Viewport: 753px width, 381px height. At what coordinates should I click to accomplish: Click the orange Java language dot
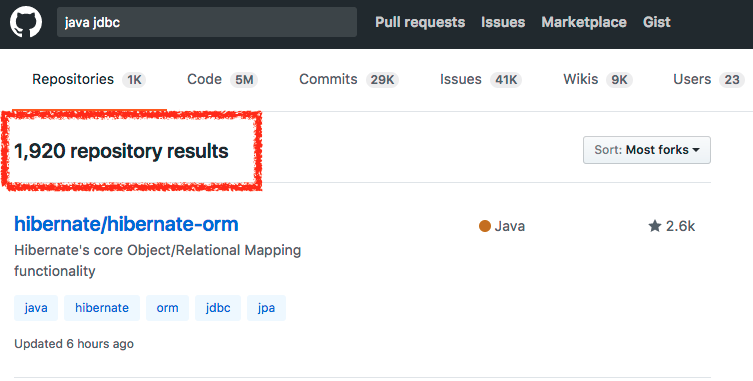point(485,226)
